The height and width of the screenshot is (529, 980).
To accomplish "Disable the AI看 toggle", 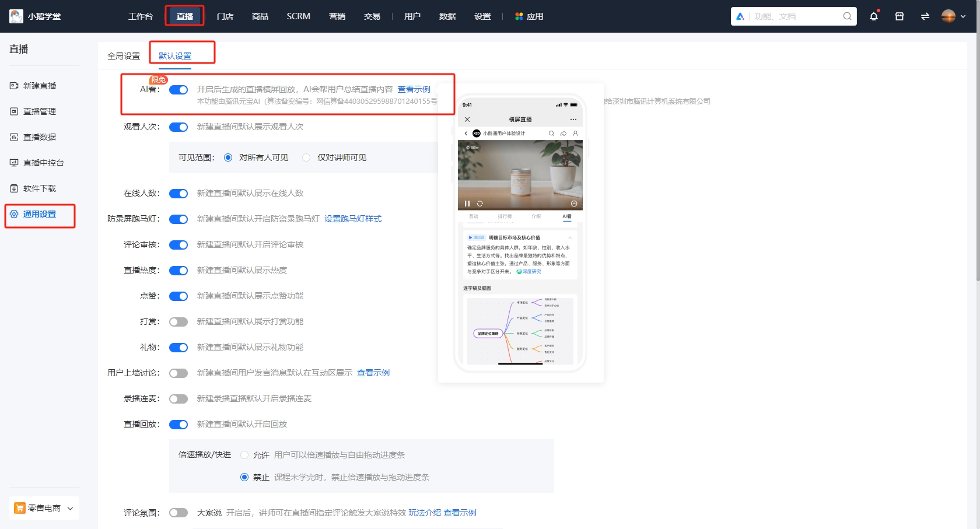I will 178,90.
